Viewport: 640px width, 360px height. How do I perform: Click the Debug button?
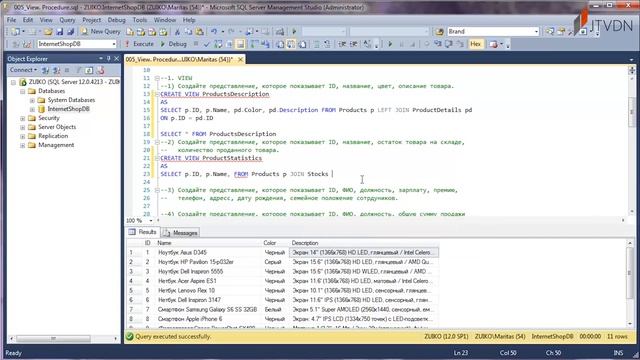click(x=173, y=44)
